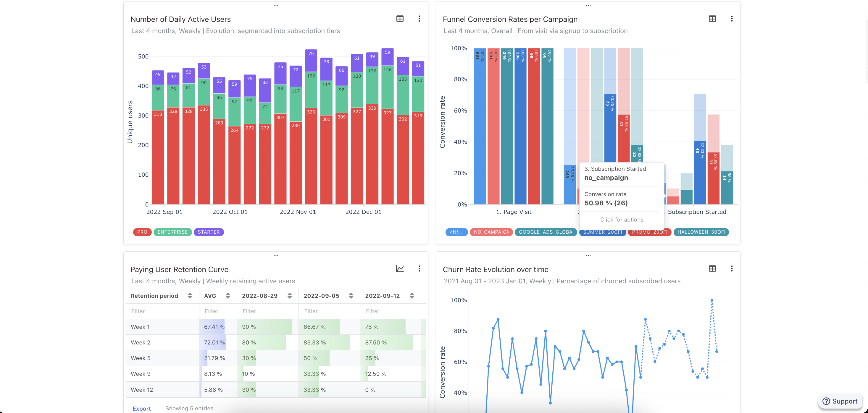Sort the 2022-08-29 column
Image resolution: width=868 pixels, height=413 pixels.
pyautogui.click(x=289, y=296)
